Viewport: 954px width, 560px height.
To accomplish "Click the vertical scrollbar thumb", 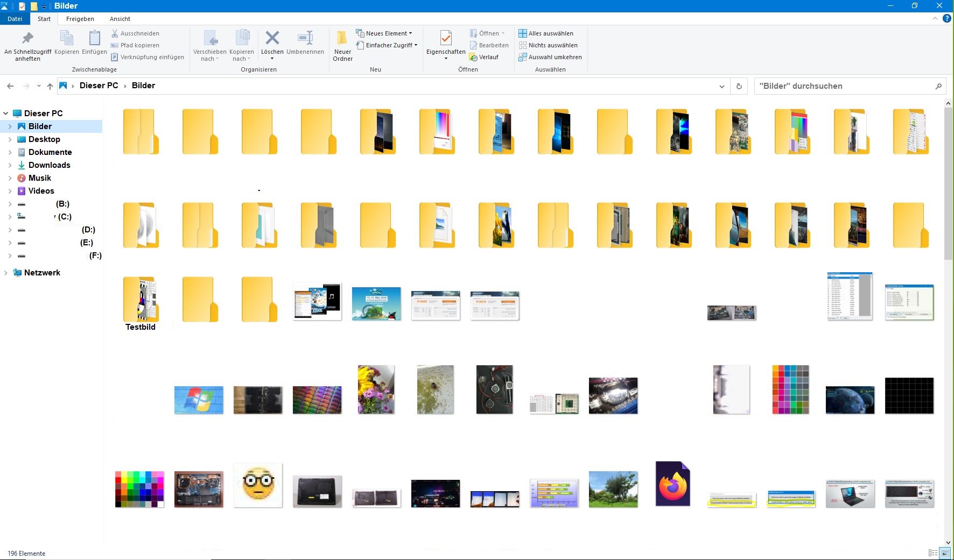I will [x=948, y=183].
